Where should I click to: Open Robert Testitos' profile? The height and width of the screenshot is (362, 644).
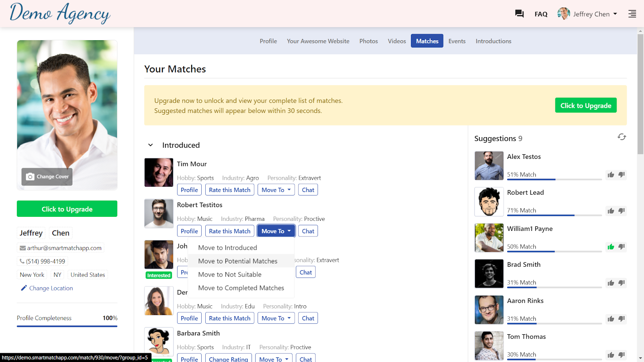pos(189,230)
